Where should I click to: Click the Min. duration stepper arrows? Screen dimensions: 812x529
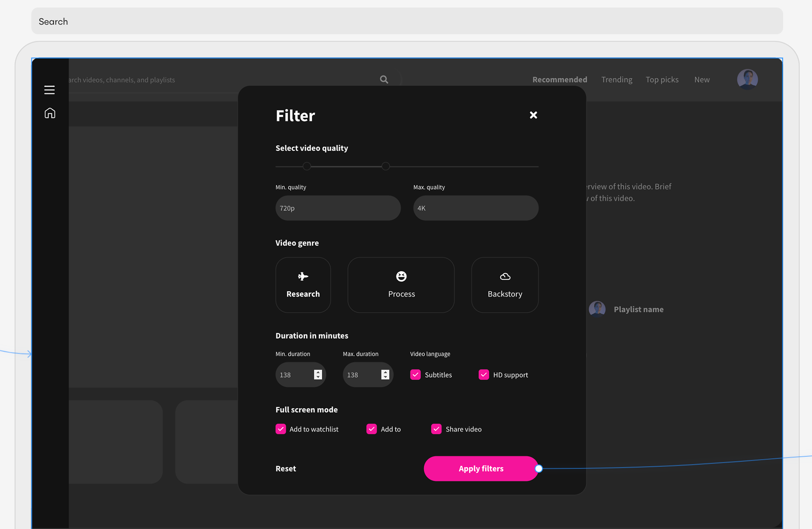(318, 375)
